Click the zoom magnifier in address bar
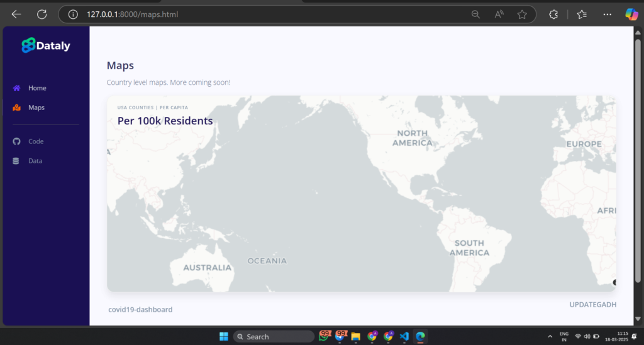The width and height of the screenshot is (644, 345). (475, 14)
